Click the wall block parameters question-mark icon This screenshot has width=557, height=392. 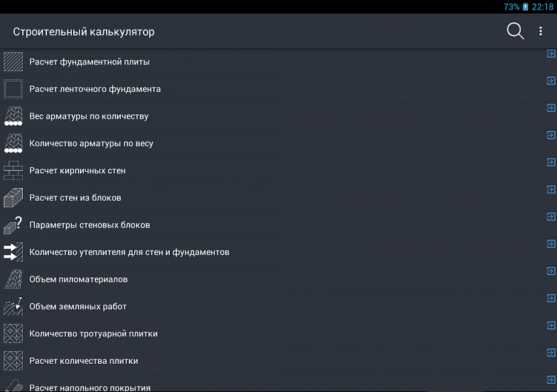13,225
